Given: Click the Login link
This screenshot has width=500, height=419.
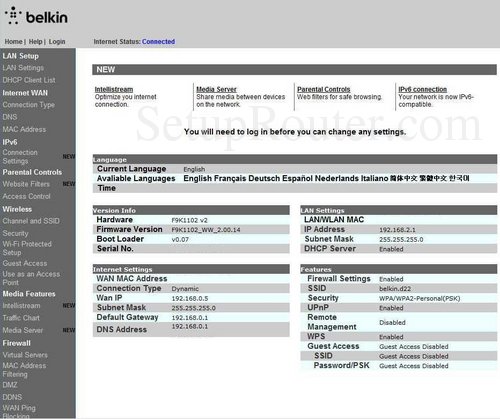Looking at the screenshot, I should [57, 42].
